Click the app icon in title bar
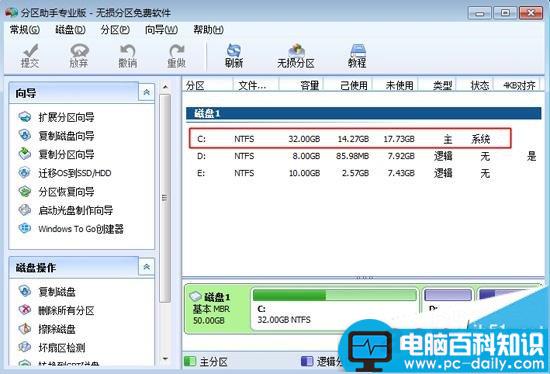 point(11,13)
